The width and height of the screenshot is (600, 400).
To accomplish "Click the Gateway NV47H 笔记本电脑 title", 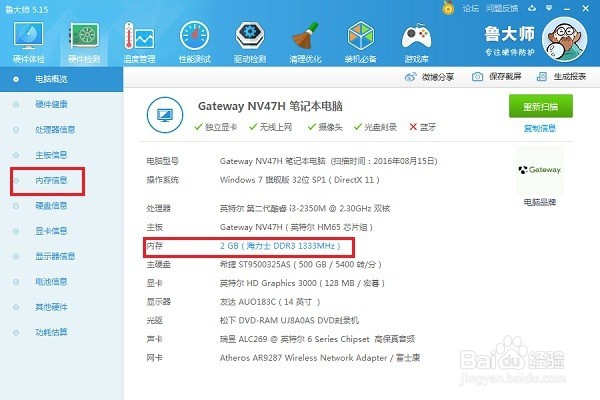I will 270,106.
